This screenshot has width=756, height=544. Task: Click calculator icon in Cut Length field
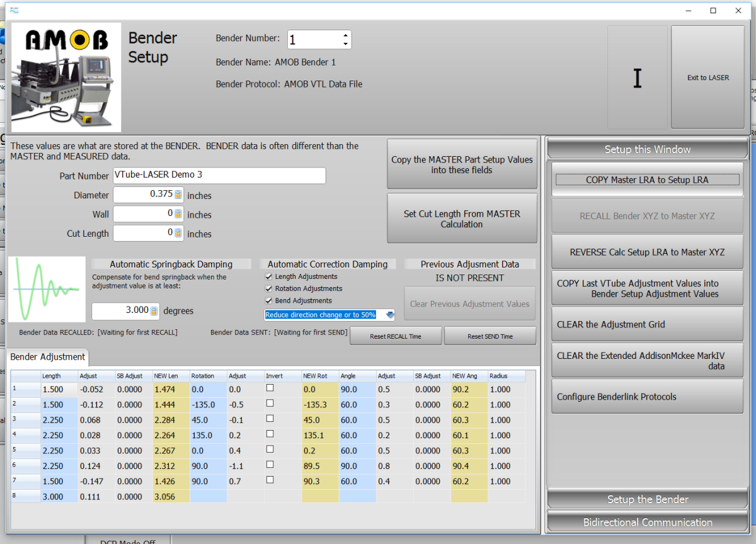click(178, 234)
